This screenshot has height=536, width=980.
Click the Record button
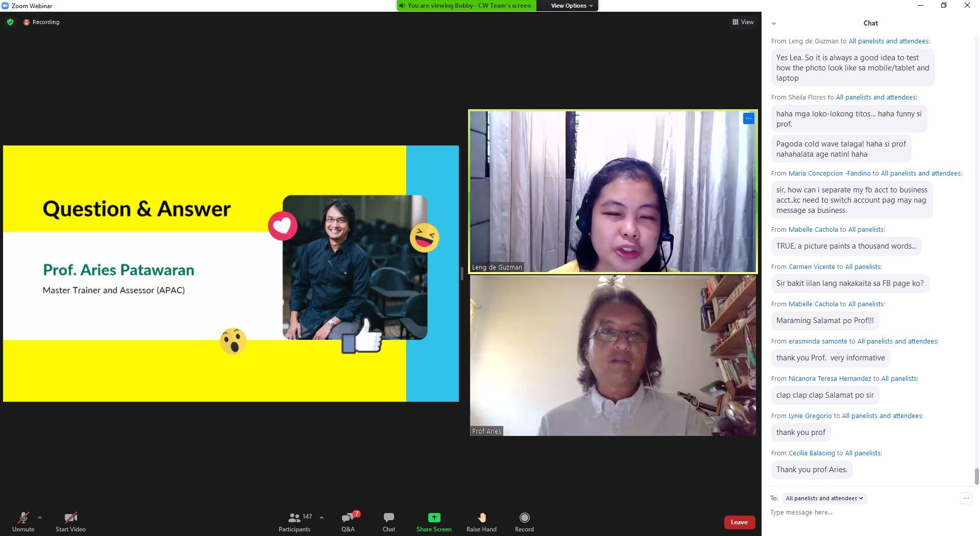[x=524, y=522]
